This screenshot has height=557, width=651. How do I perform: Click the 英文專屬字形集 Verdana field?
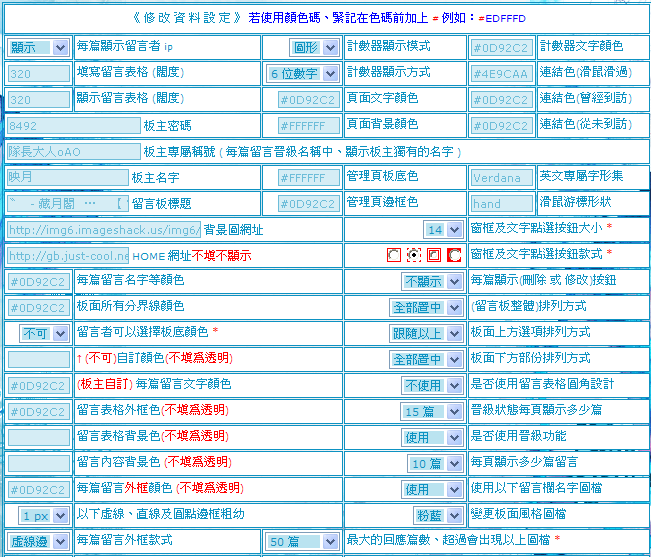[502, 178]
